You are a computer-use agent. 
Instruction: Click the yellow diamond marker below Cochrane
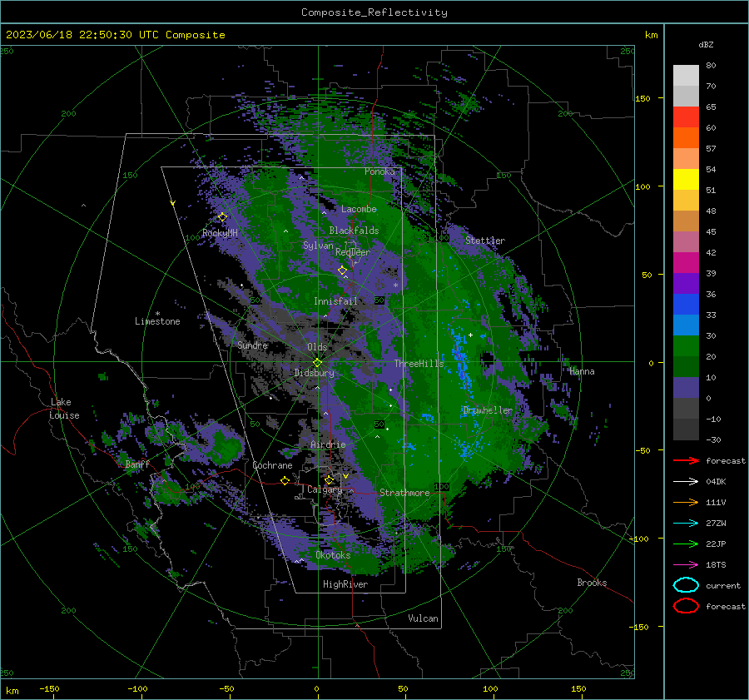pos(285,480)
